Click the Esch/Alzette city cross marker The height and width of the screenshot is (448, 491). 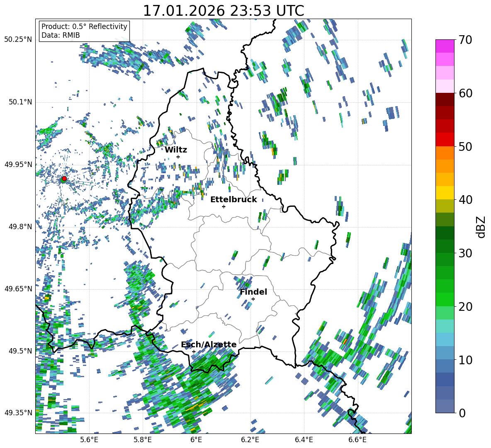194,351
